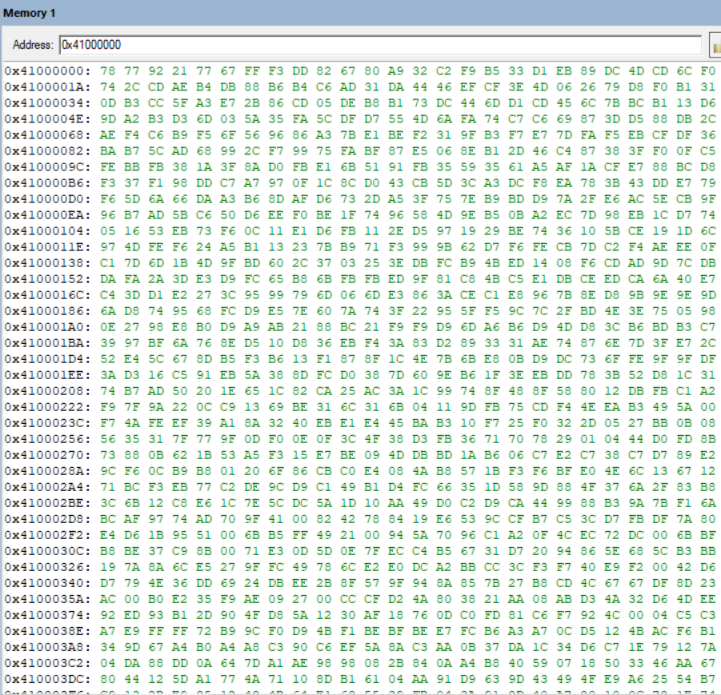Select the row address 0x410001A0:
Viewport: 721px width, 695px height.
48,327
